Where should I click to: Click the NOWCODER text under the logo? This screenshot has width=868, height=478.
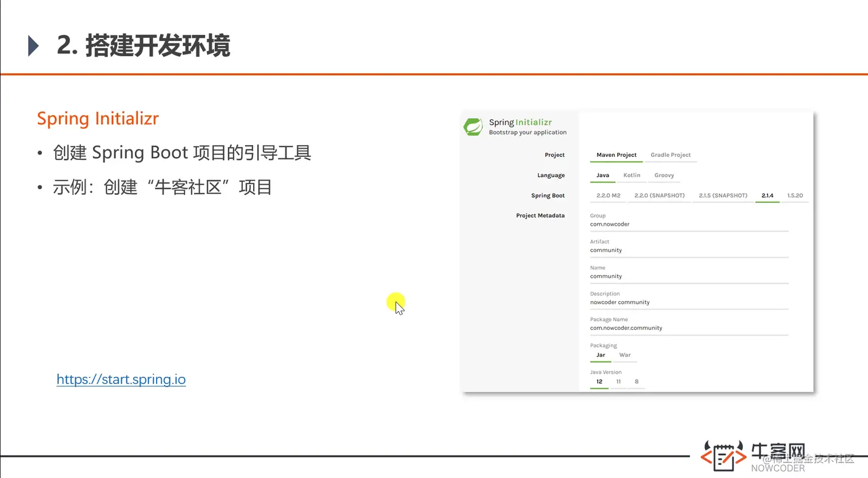778,468
